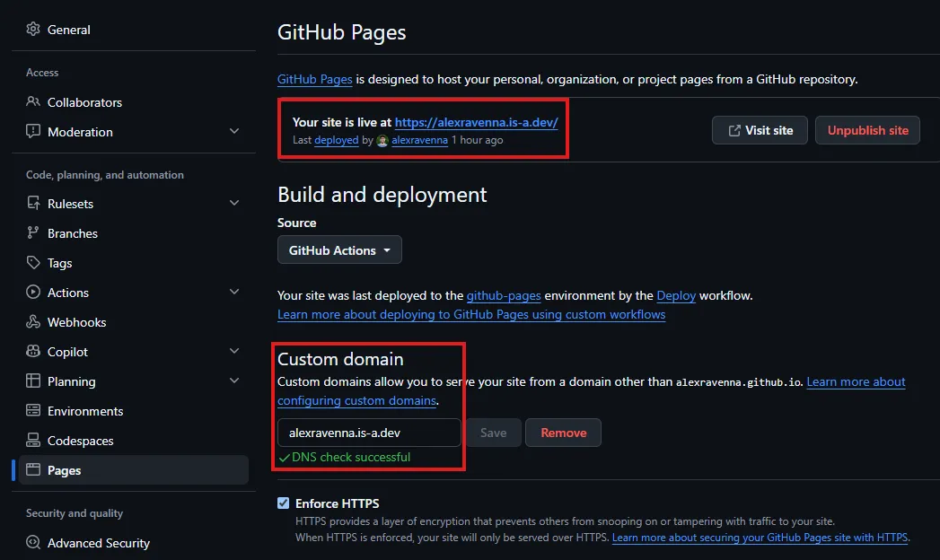The height and width of the screenshot is (560, 940).
Task: Click the 'Build and deployment' heading
Action: 382,195
